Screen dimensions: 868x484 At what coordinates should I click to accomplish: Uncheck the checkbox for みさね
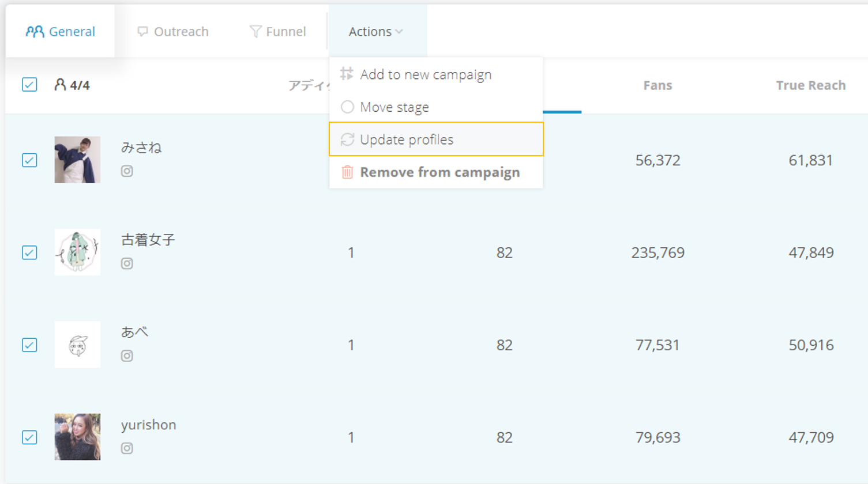pos(29,160)
